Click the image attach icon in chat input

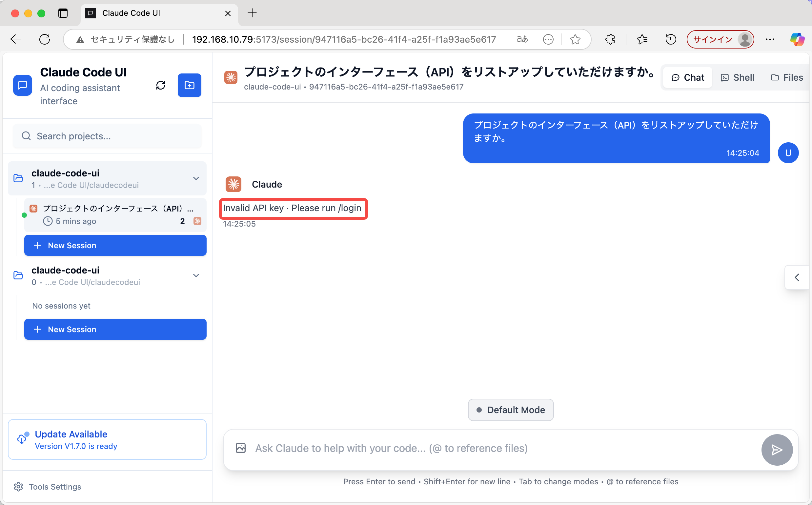[240, 448]
